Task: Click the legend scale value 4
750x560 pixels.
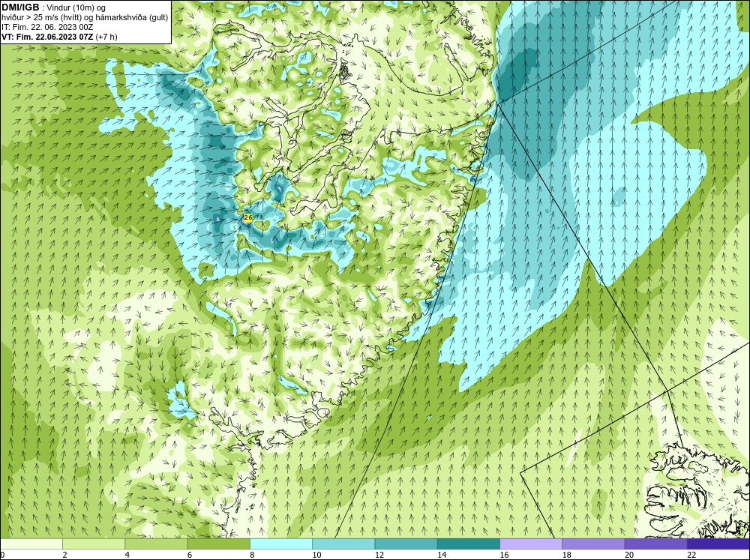Action: click(x=127, y=555)
